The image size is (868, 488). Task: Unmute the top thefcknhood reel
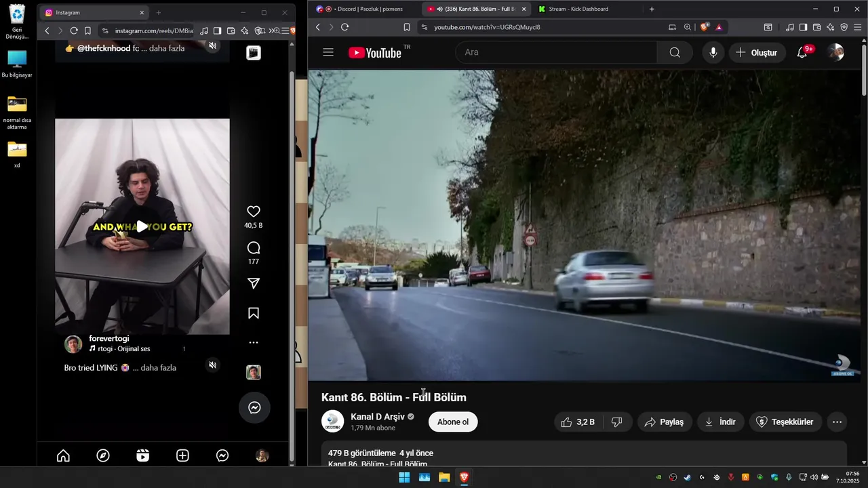point(212,45)
